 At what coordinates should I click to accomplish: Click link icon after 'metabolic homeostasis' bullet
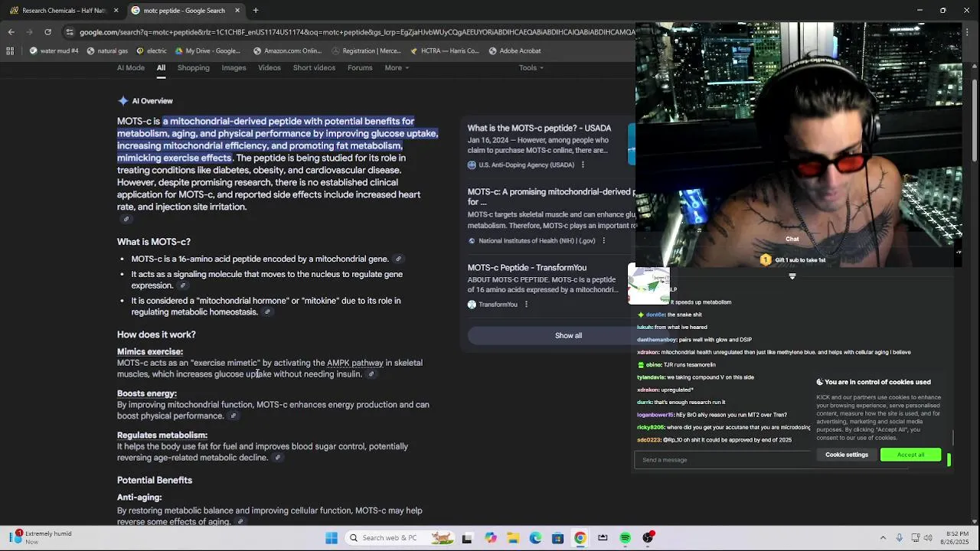pos(267,312)
